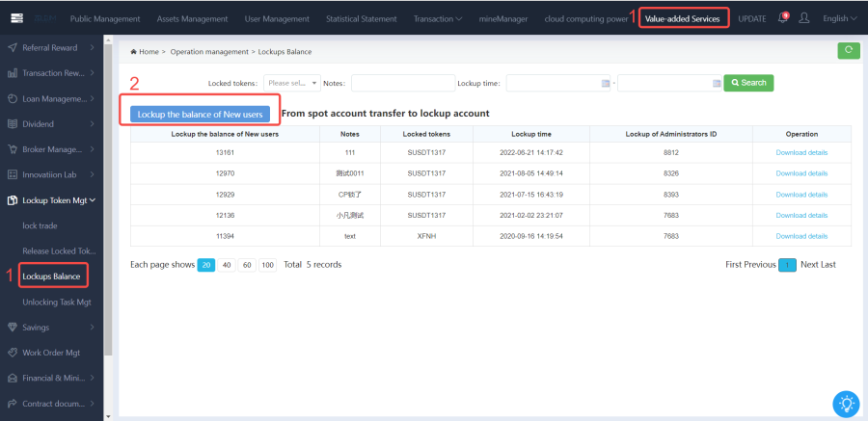This screenshot has height=421, width=868.
Task: Open Unlocking Task Mgt submenu item
Action: tap(57, 303)
